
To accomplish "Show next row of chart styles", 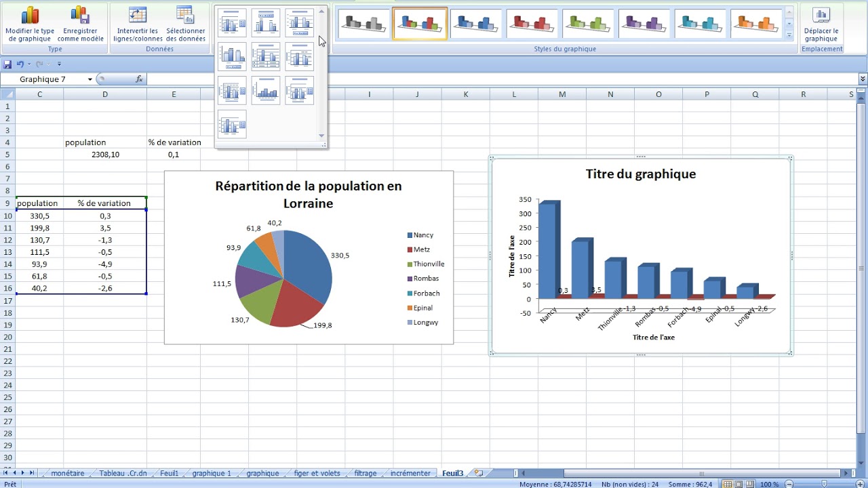I will click(789, 24).
